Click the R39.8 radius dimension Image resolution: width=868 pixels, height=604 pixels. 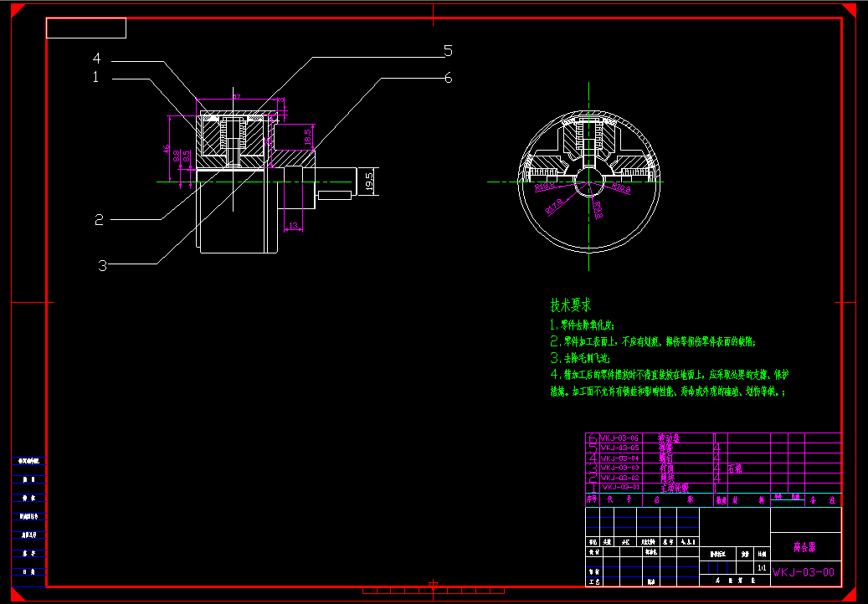[621, 188]
